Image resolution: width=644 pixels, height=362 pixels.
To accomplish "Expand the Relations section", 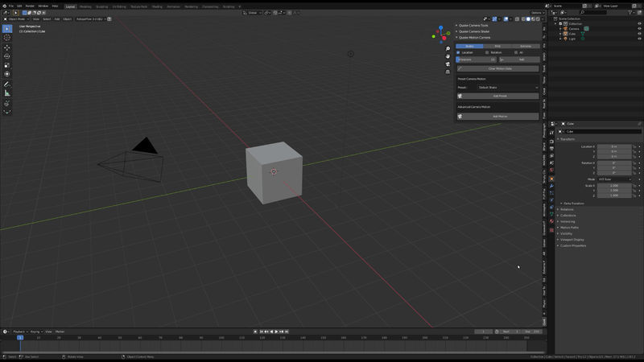I will tap(567, 209).
